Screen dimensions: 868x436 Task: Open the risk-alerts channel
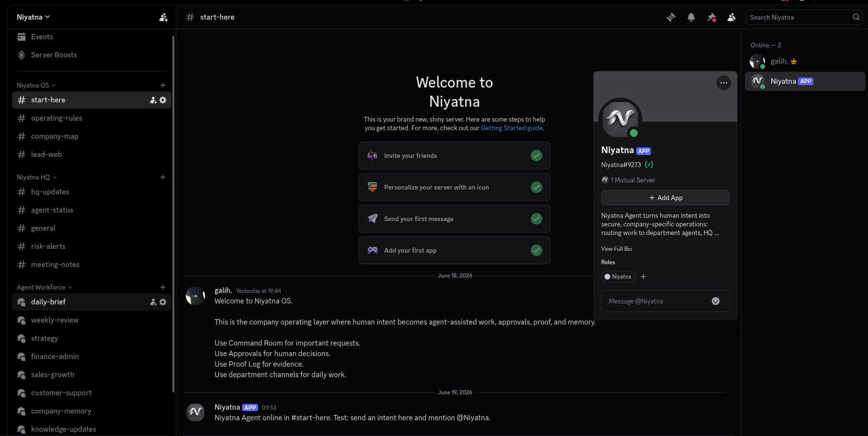point(91,246)
